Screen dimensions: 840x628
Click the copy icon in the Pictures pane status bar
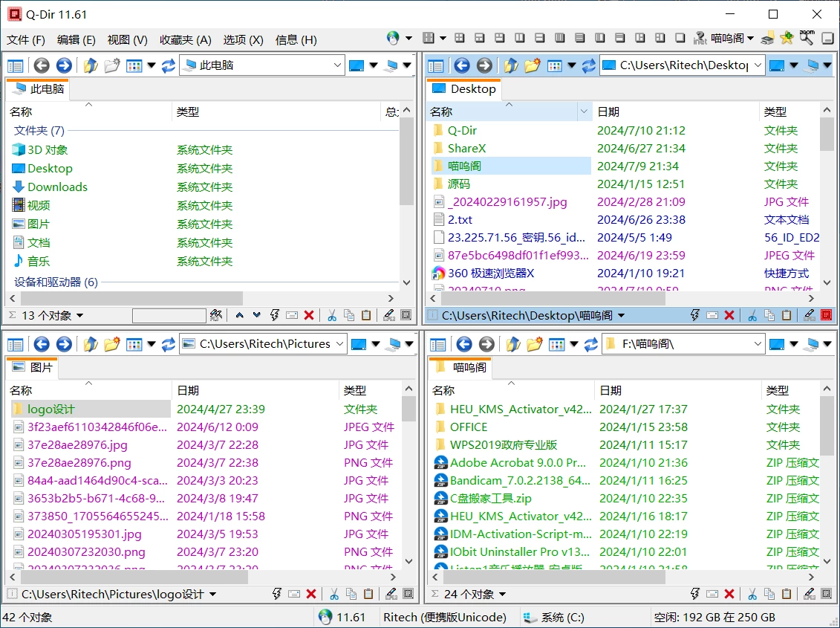click(351, 594)
